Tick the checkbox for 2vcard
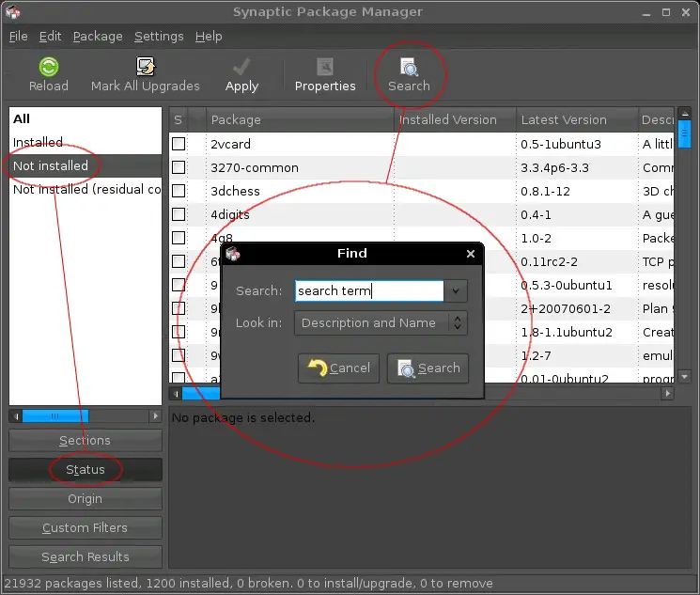This screenshot has height=595, width=700. point(179,144)
